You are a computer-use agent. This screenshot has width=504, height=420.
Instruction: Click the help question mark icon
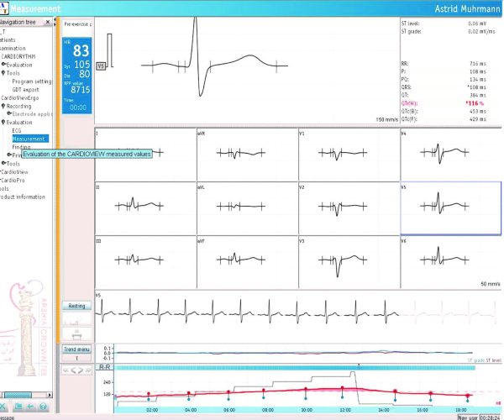(x=43, y=407)
